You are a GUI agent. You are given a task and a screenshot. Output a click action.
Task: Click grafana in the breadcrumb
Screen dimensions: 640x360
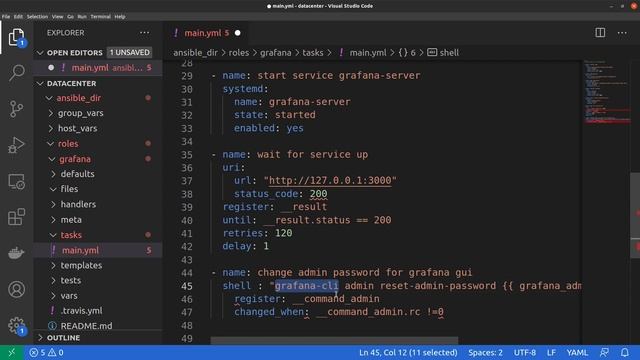276,53
